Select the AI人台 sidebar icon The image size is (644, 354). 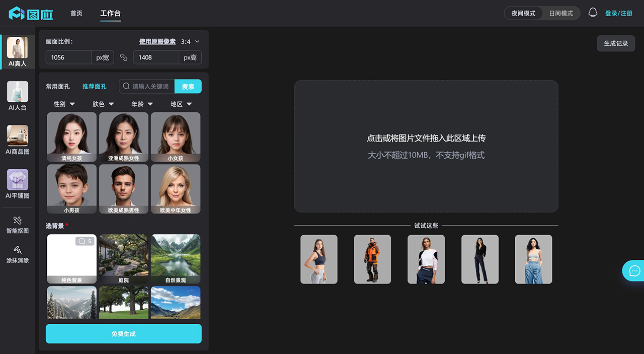18,96
